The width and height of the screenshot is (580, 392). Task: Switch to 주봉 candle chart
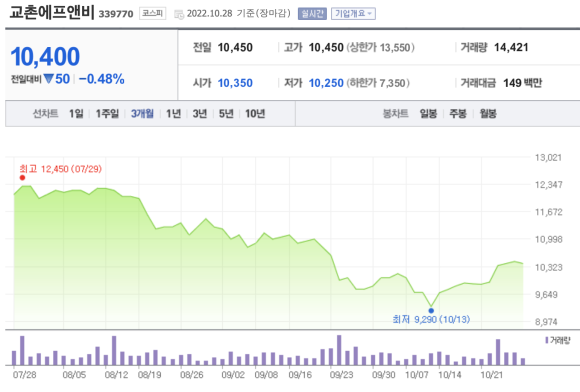click(x=458, y=114)
